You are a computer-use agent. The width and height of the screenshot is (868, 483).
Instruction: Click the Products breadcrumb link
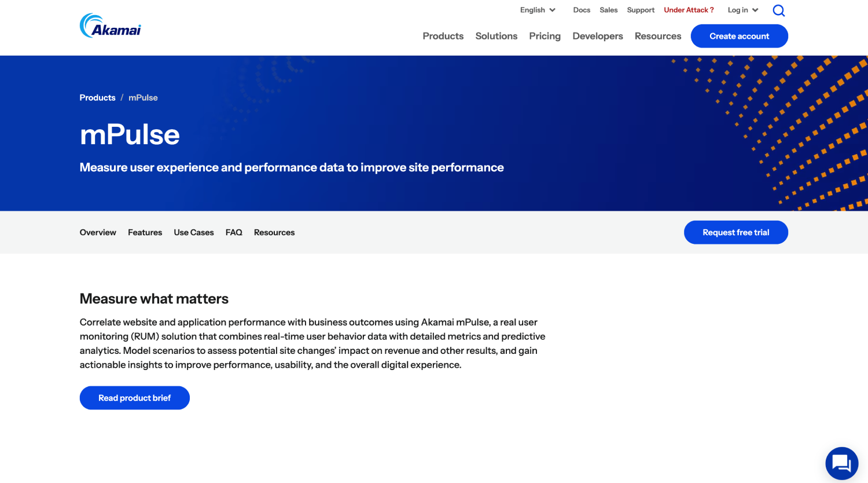(x=97, y=97)
